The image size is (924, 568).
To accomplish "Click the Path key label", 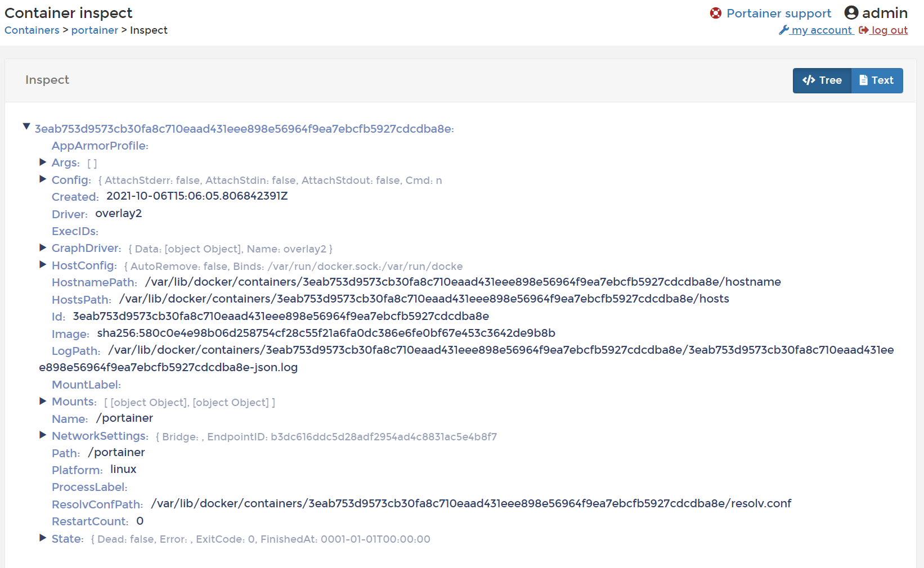I will coord(66,453).
